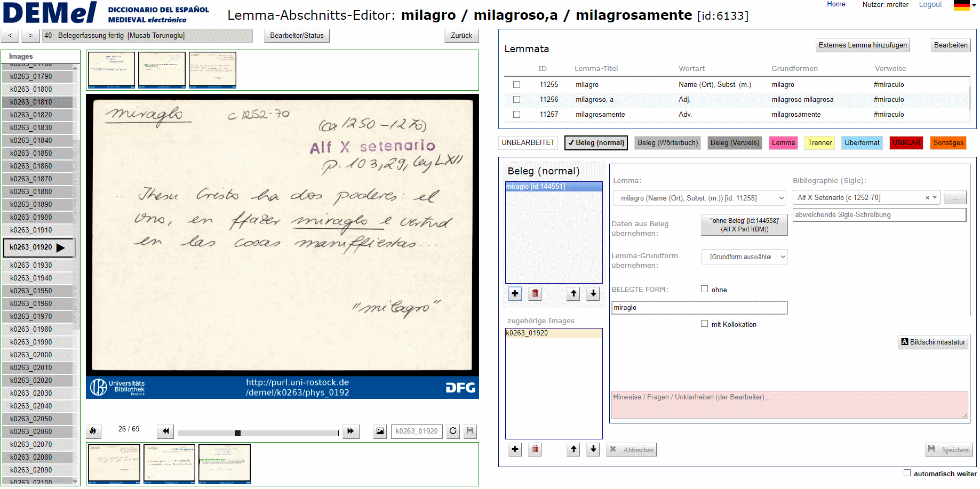Click the flame icon below the image viewer
This screenshot has width=980, height=489.
(93, 431)
